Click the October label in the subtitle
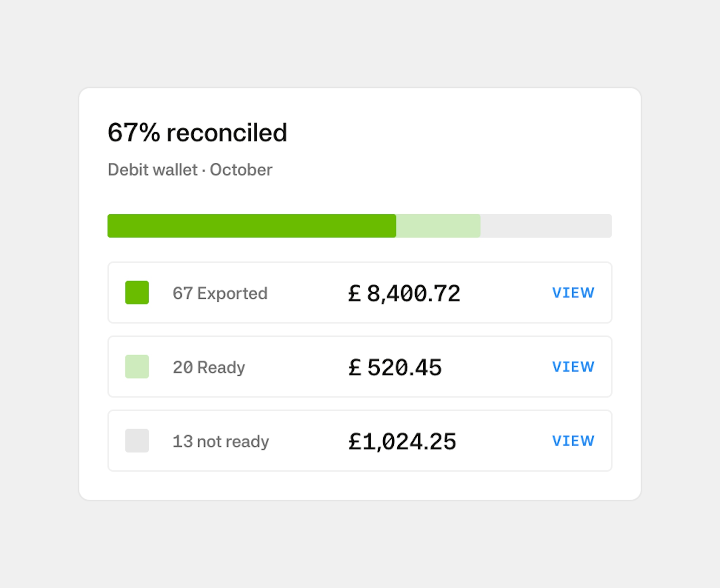The width and height of the screenshot is (720, 588). pos(241,169)
